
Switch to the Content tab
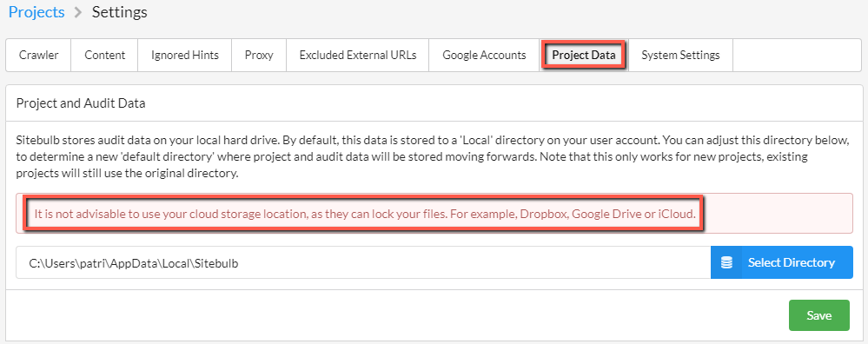[104, 56]
